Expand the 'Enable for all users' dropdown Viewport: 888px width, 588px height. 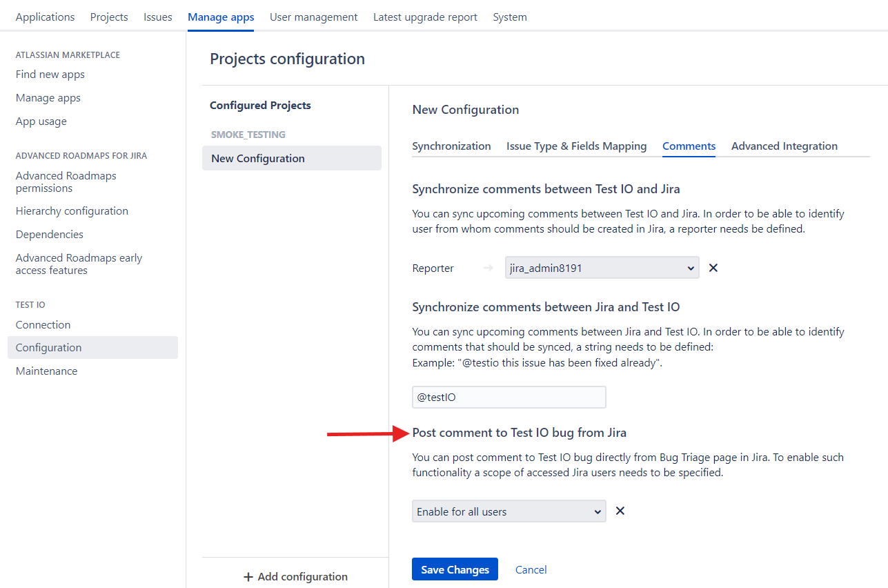(509, 511)
